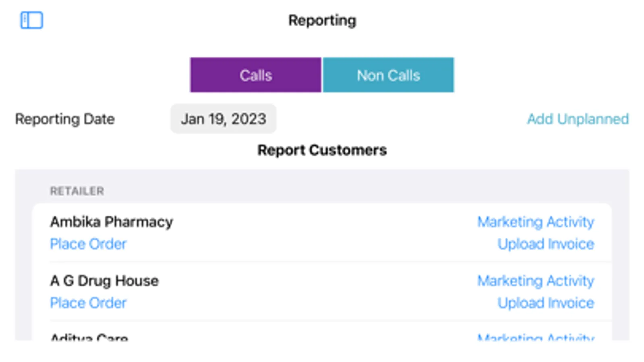Screen dimensions: 644x362
Task: Select the partially visible Aditya Care row
Action: [x=89, y=337]
